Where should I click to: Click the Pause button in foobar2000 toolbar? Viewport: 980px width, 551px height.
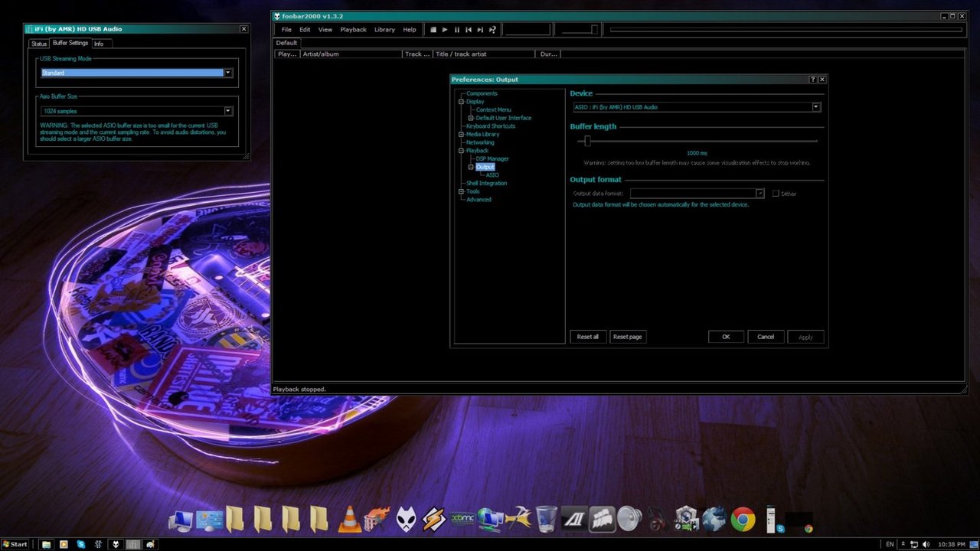tap(457, 30)
